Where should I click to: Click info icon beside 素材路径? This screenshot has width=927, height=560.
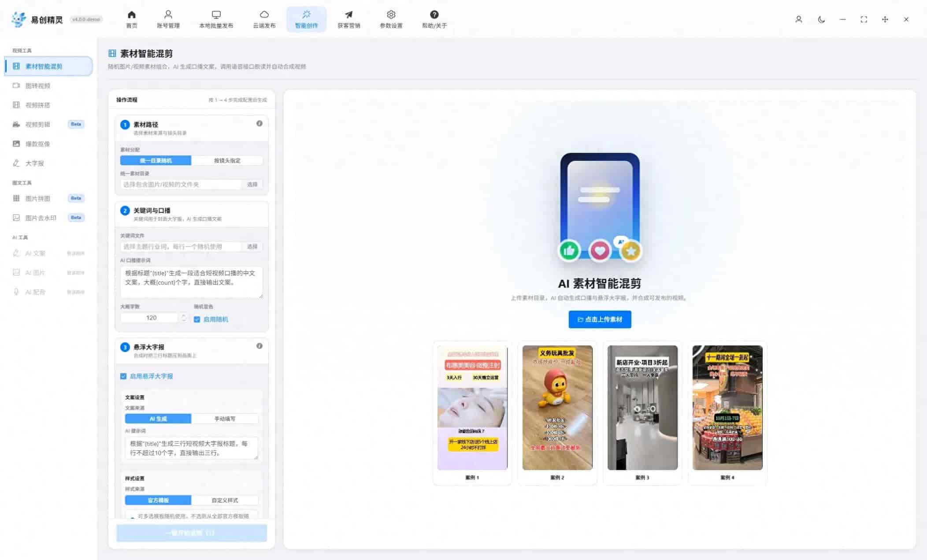(x=259, y=124)
